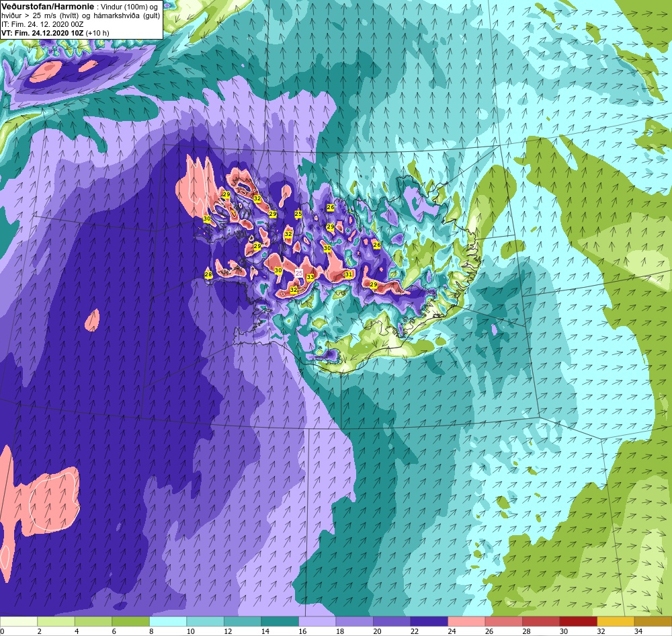Click the yellow gust label '28'
Image resolution: width=672 pixels, height=636 pixels.
point(208,275)
